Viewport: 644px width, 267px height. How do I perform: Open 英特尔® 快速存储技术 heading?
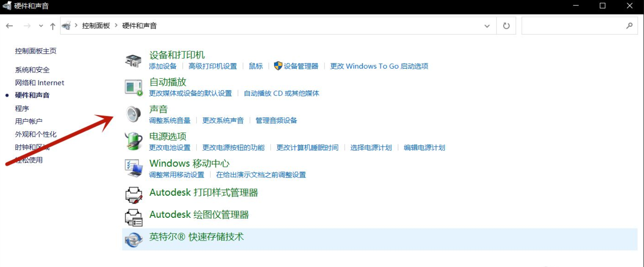tap(196, 237)
